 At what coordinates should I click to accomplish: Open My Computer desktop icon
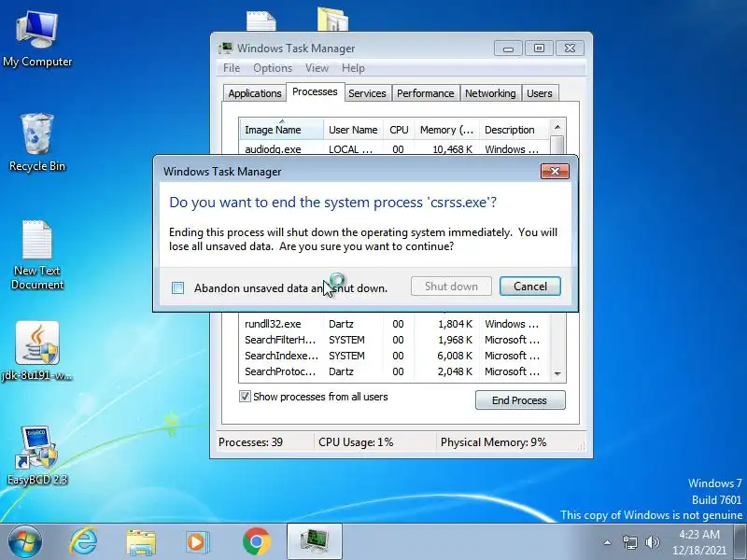coord(37,39)
